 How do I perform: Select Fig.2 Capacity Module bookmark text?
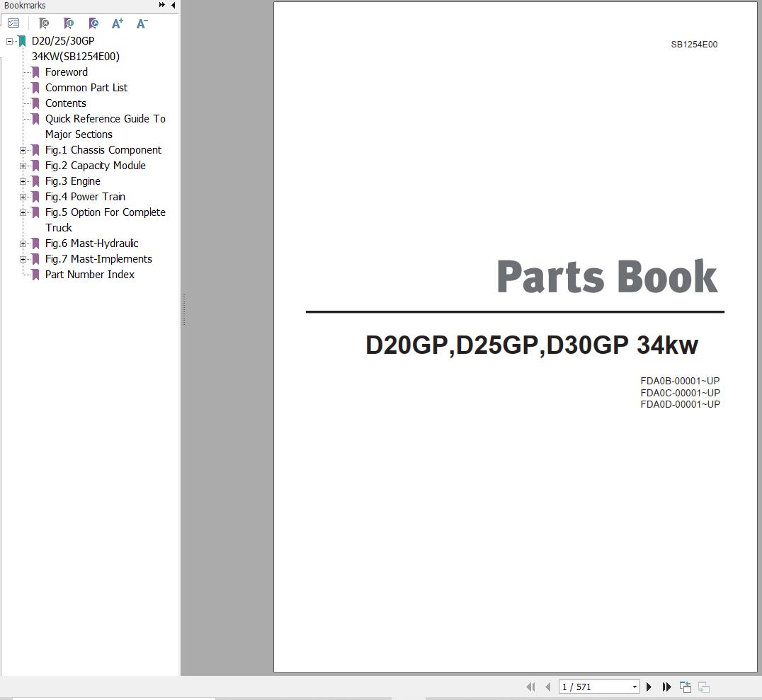[x=95, y=165]
